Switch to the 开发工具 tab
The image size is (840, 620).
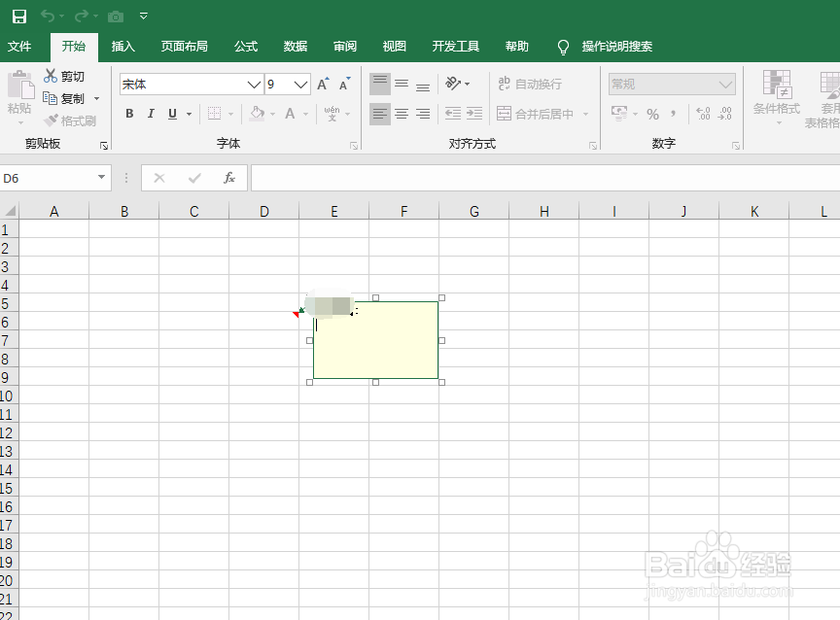(456, 47)
